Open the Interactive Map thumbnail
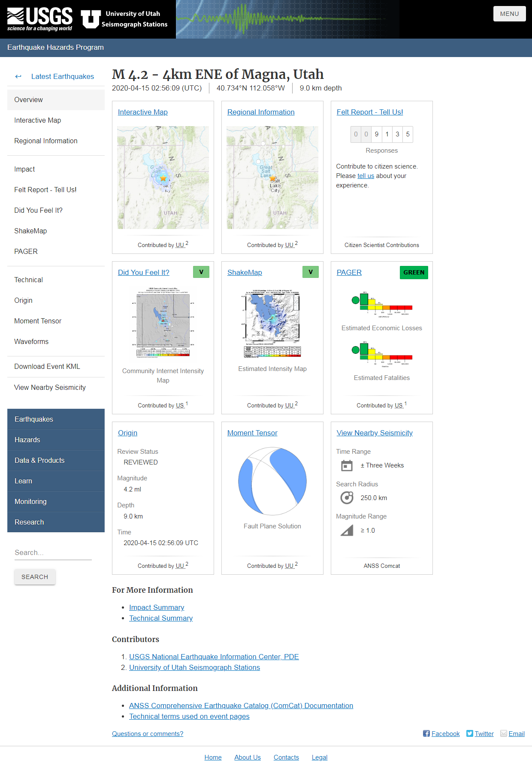The image size is (532, 775). 163,178
